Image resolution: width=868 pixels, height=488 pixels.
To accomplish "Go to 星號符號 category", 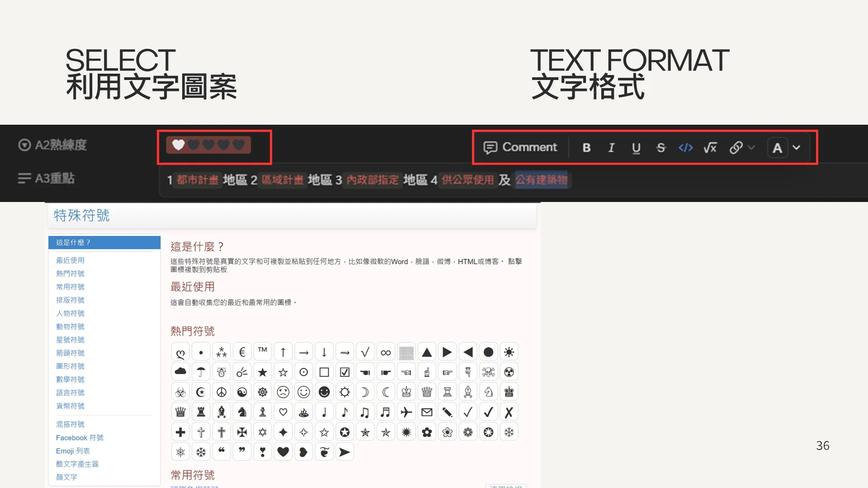I will click(70, 340).
